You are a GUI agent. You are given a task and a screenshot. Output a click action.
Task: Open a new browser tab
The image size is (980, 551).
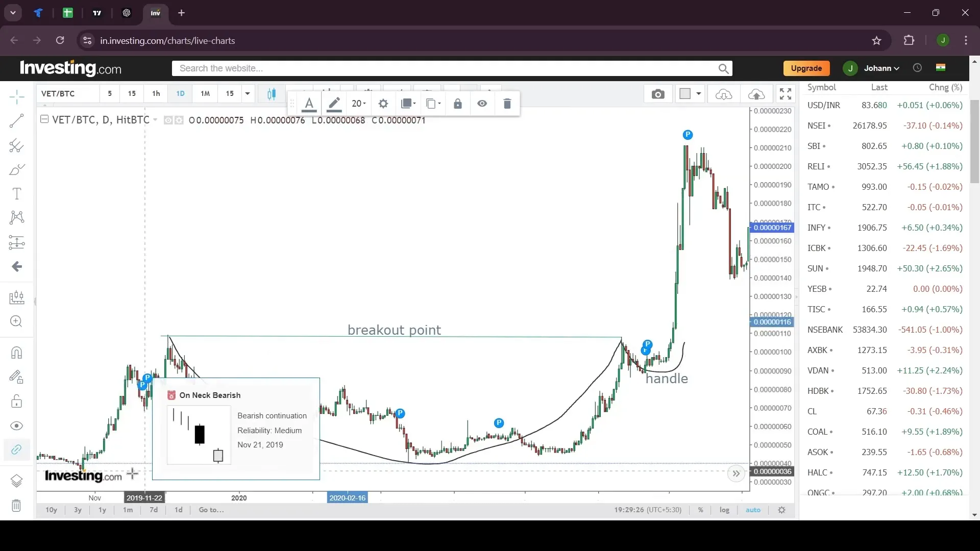(x=181, y=13)
